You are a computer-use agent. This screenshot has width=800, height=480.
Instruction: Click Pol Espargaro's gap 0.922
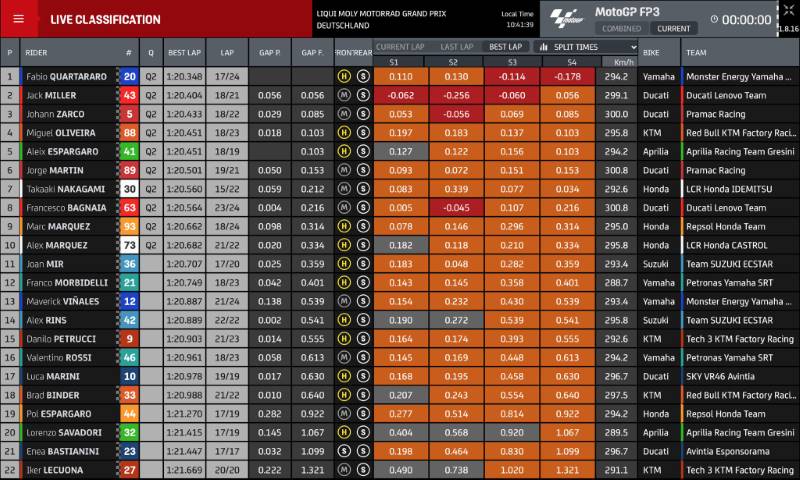(312, 414)
